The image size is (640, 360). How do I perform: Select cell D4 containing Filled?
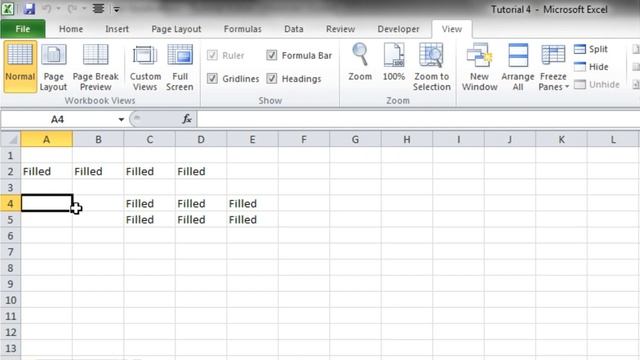pyautogui.click(x=201, y=203)
